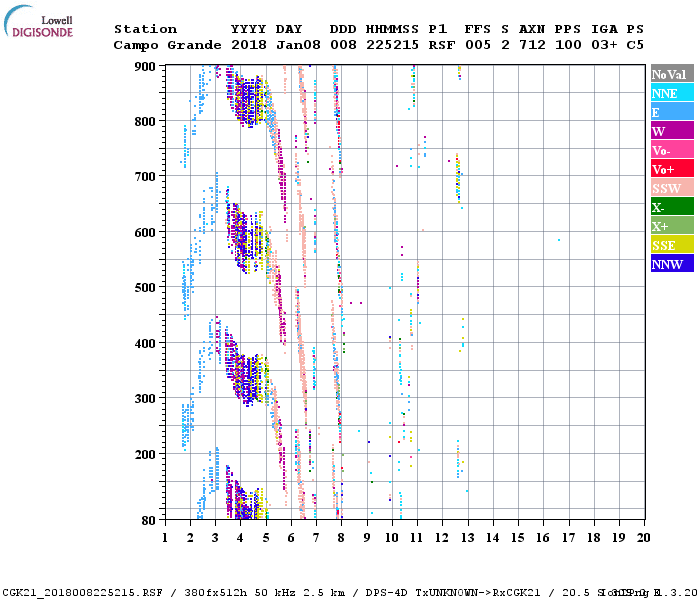
Task: Click the 80 height axis label
Action: [149, 520]
